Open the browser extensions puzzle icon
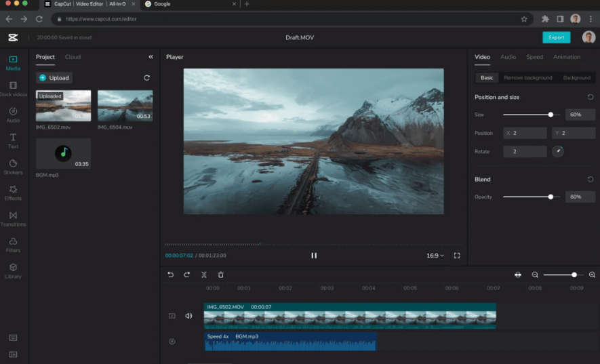Screen dimensions: 600x364 click(545, 19)
